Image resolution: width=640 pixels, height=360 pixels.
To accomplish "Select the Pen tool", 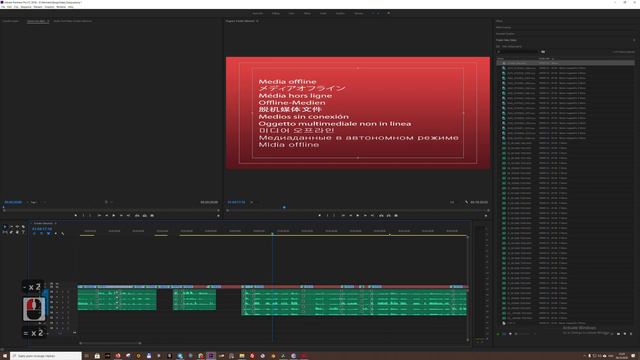I will [11, 232].
